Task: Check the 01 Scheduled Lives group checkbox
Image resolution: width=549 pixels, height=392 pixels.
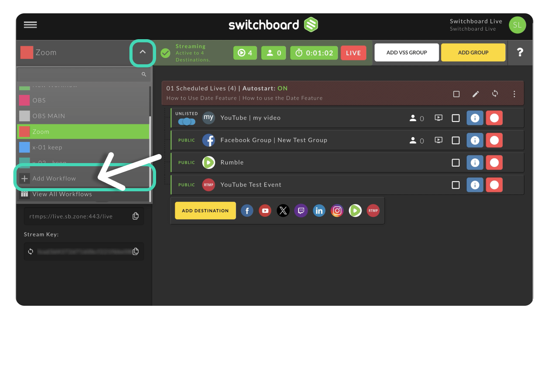Action: click(456, 94)
